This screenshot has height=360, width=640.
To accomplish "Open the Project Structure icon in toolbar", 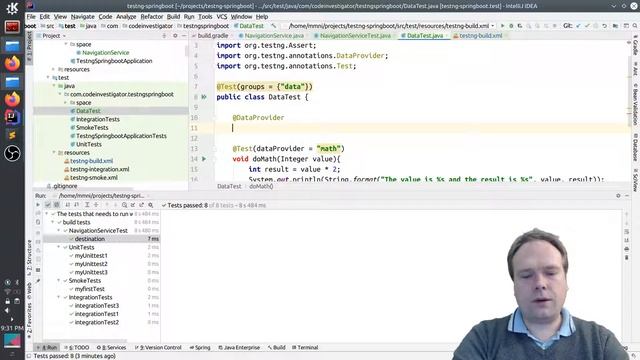I will click(615, 26).
